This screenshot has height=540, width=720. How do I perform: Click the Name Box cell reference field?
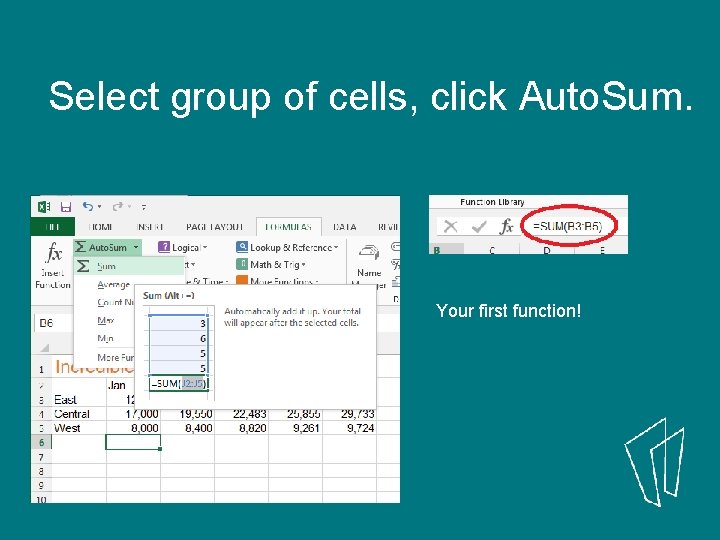[x=54, y=323]
